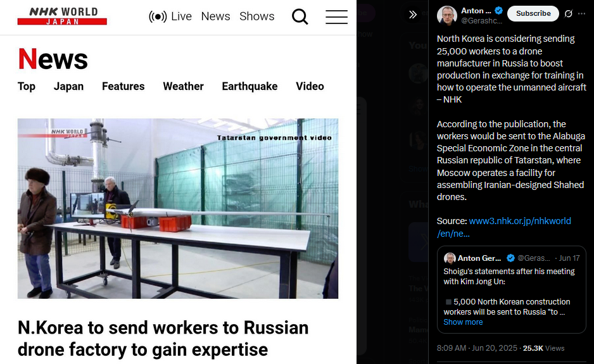The height and width of the screenshot is (364, 594).
Task: Open the Shows menu item
Action: click(x=257, y=16)
